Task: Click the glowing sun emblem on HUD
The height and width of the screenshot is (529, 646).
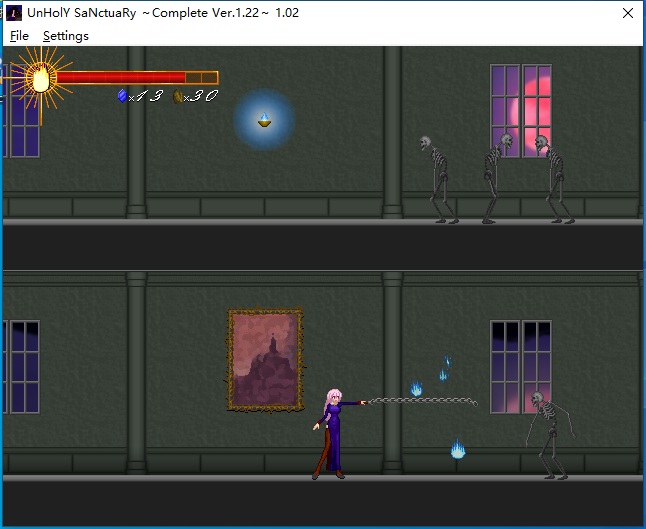Action: pyautogui.click(x=41, y=78)
